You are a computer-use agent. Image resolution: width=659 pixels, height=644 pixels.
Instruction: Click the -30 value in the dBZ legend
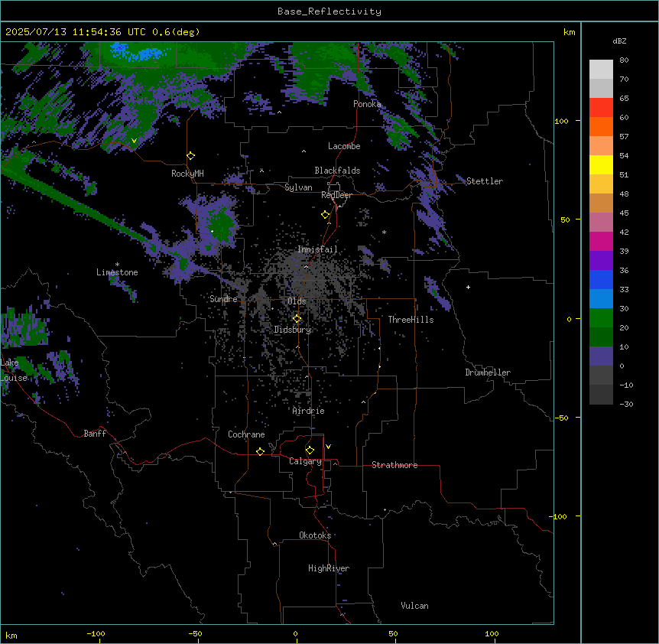626,405
